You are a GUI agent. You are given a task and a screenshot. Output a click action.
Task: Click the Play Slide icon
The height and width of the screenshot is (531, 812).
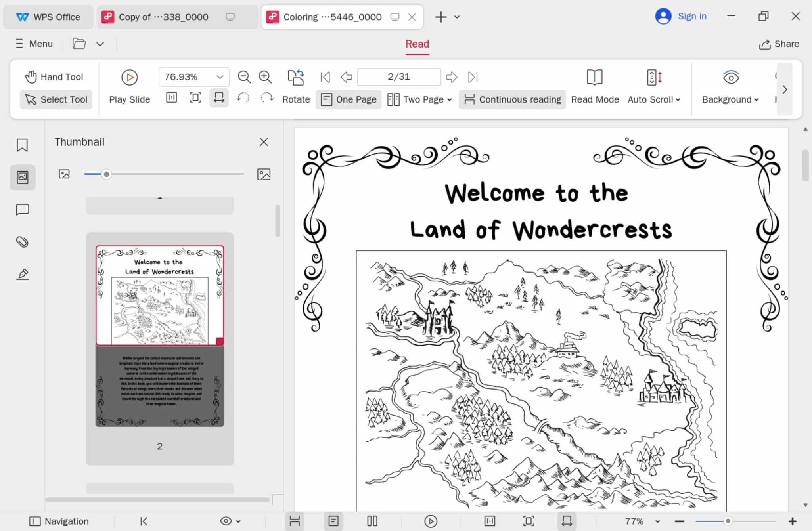129,77
